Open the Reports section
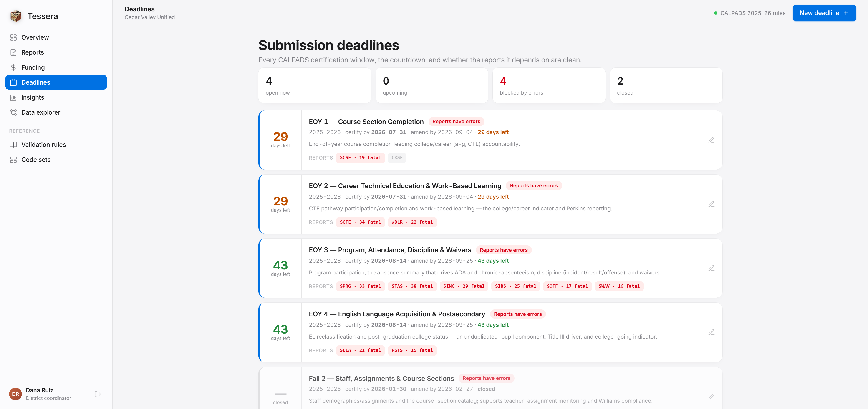Viewport: 868px width, 409px height. 56,52
